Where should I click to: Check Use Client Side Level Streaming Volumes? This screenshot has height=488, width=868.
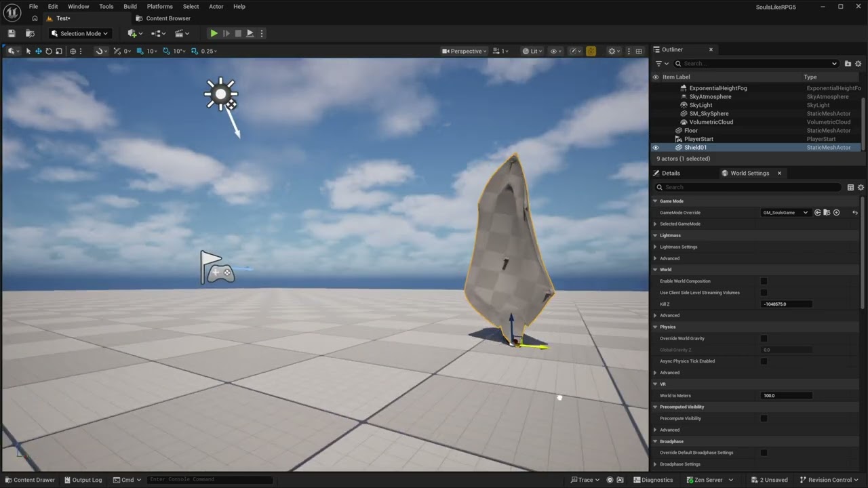[764, 293]
